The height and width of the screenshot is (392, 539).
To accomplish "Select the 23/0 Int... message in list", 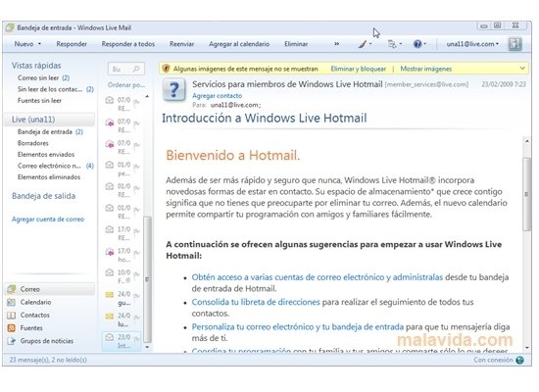I will (122, 341).
